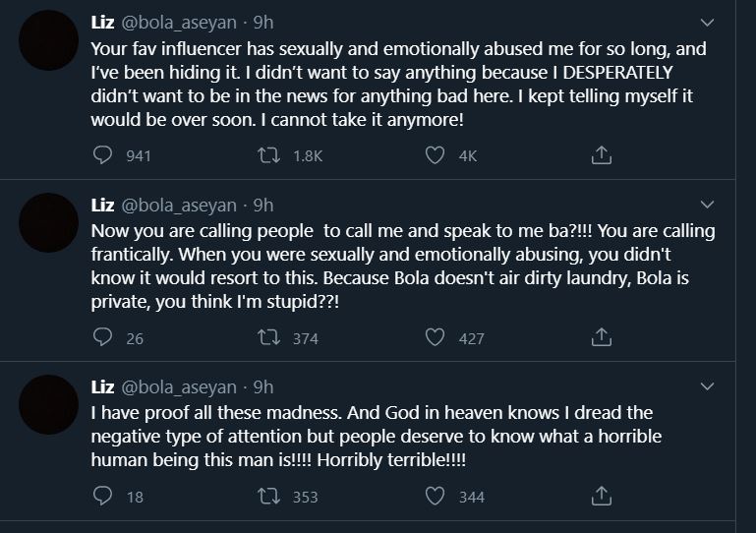
Task: Open the first tweet's profile avatar
Action: 48,40
